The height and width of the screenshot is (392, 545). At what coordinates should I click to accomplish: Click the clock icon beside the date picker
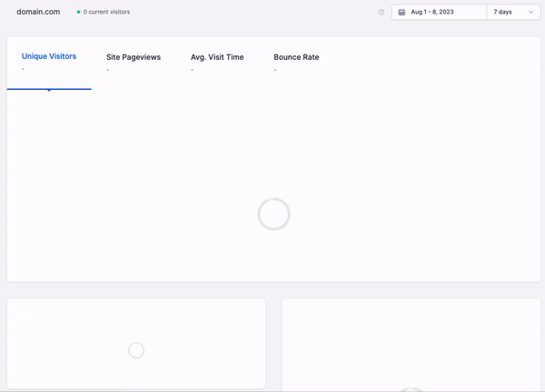[381, 13]
